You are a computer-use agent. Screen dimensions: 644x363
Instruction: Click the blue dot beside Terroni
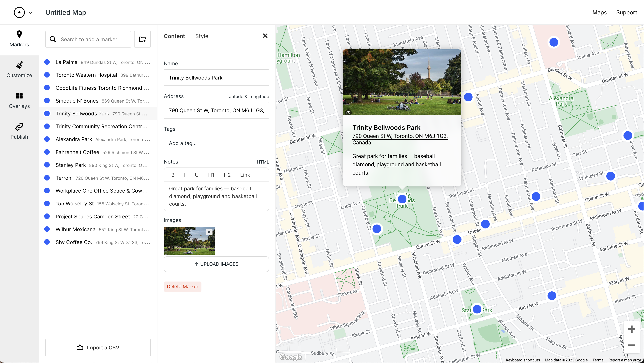point(47,178)
